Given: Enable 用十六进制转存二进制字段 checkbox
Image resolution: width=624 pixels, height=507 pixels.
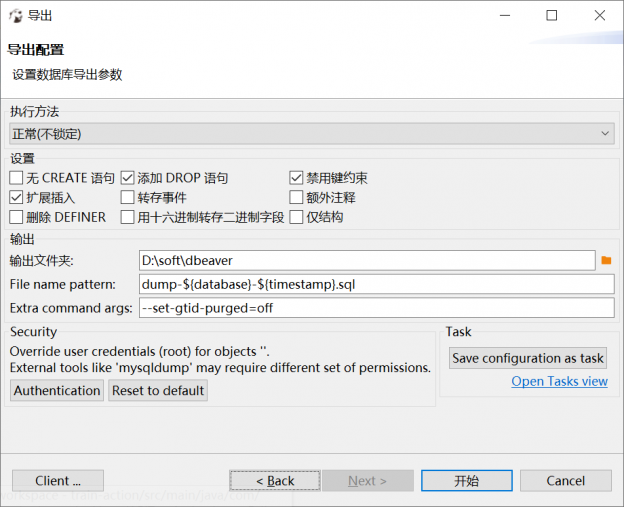Looking at the screenshot, I should [128, 217].
